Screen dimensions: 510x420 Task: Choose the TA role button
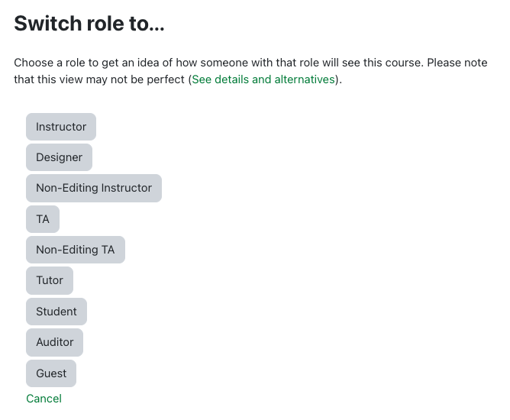coord(43,219)
